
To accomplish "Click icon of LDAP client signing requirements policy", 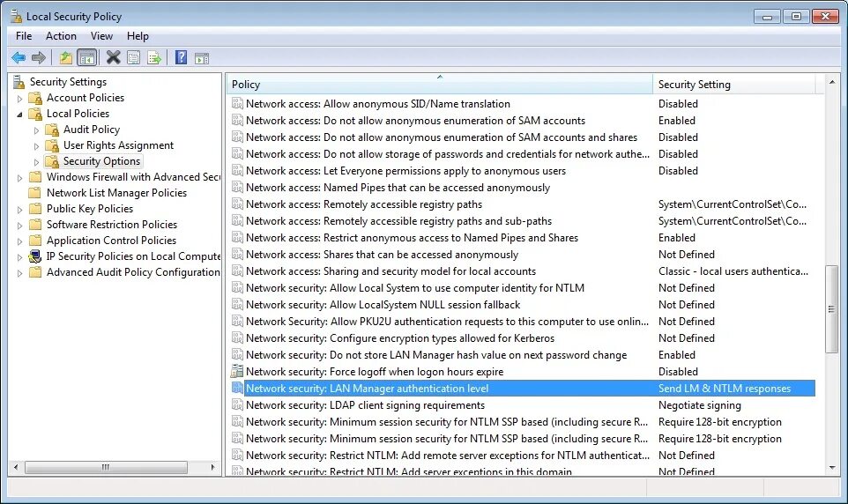I will tap(237, 405).
